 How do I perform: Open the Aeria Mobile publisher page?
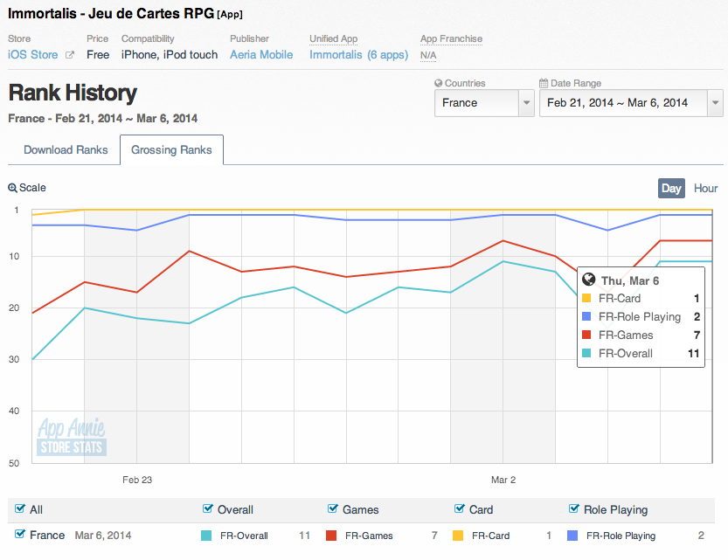[261, 55]
